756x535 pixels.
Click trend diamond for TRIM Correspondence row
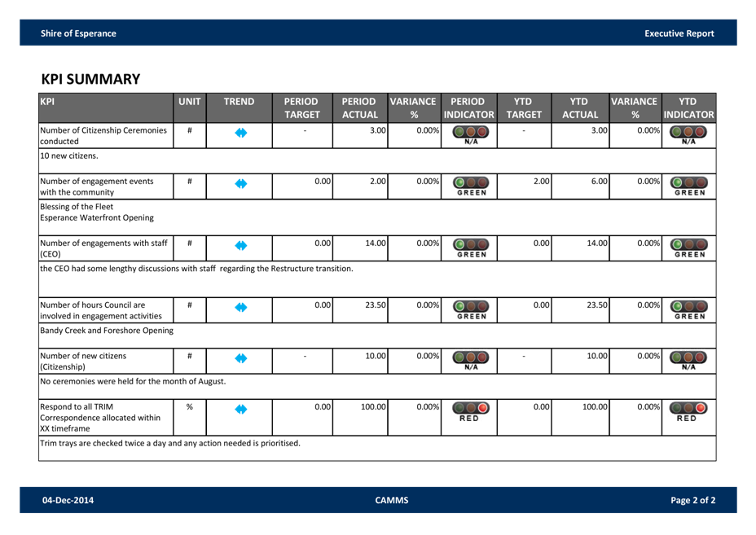click(240, 409)
